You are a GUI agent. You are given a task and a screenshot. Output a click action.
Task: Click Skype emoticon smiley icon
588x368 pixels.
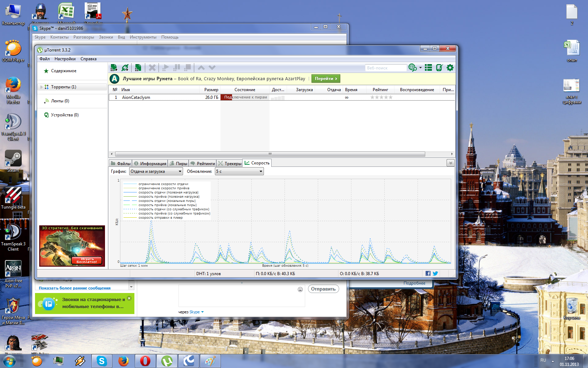coord(300,289)
